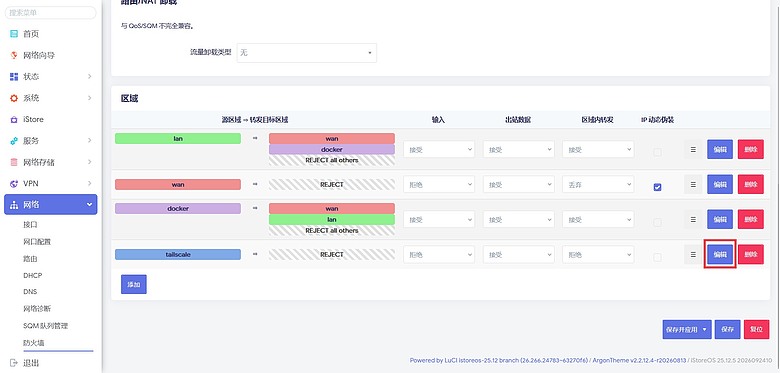
Task: Click 删除 button for docker zone
Action: (751, 219)
